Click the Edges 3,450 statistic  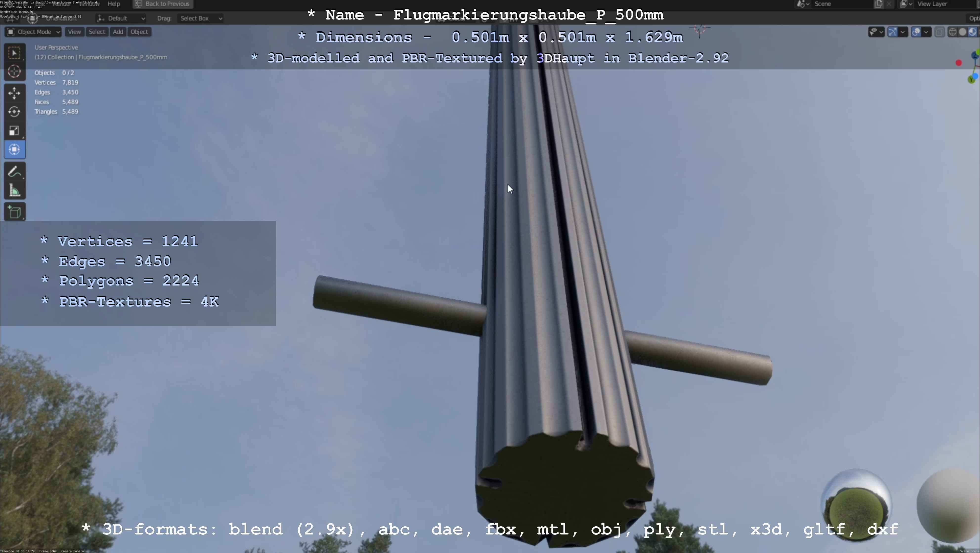coord(56,92)
